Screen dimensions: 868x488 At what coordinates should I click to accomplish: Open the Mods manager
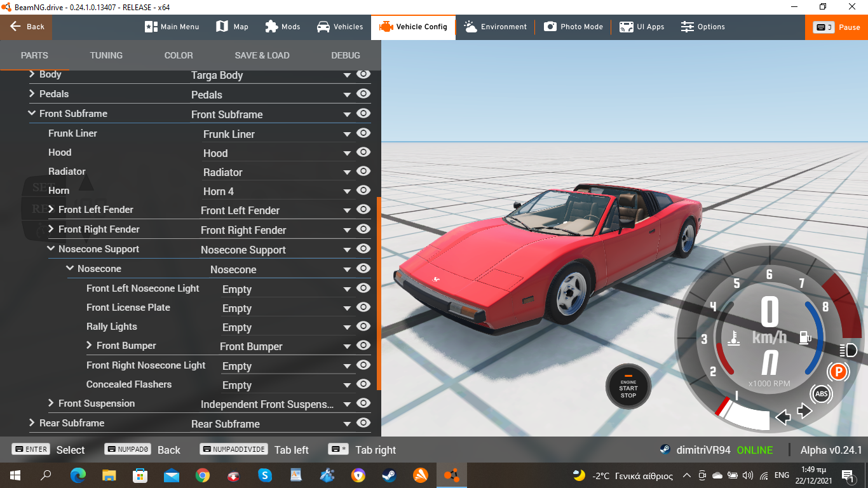[282, 27]
